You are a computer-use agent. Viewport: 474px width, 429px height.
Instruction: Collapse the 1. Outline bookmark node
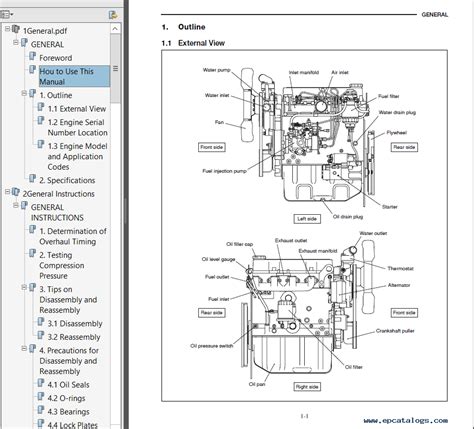click(24, 93)
